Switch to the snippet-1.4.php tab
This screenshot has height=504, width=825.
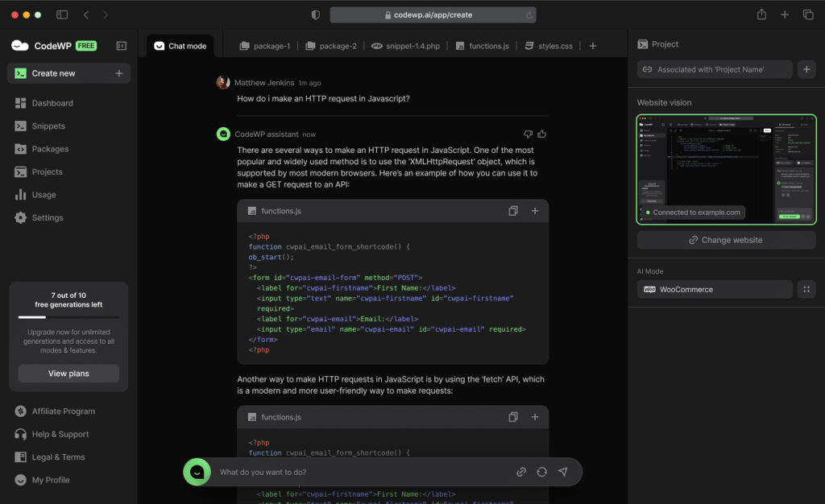tap(405, 46)
